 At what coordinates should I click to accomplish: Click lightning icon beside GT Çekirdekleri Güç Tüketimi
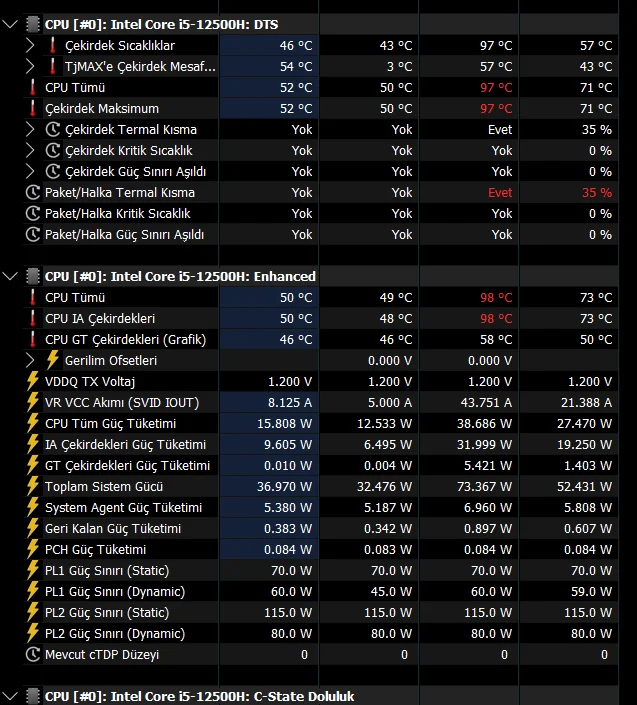coord(32,465)
